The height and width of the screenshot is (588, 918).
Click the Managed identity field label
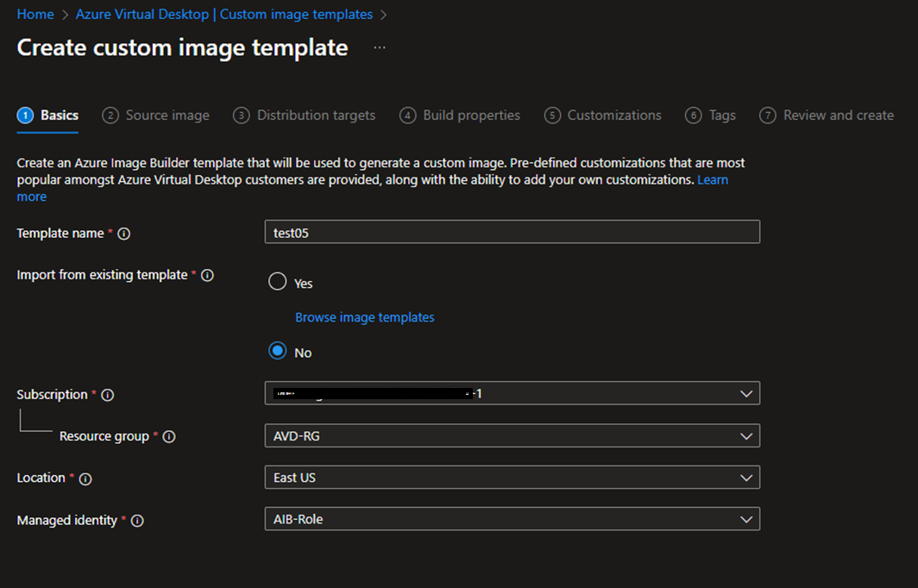67,520
